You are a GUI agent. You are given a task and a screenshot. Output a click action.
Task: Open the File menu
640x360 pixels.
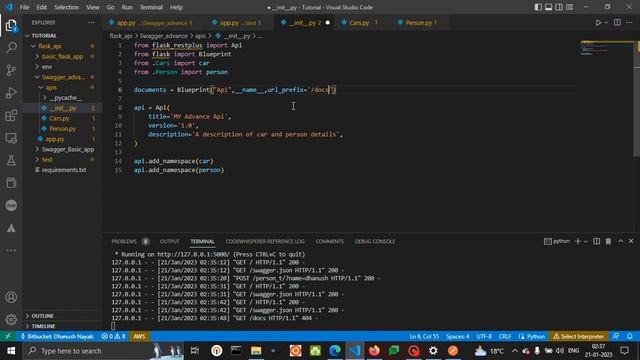(24, 7)
